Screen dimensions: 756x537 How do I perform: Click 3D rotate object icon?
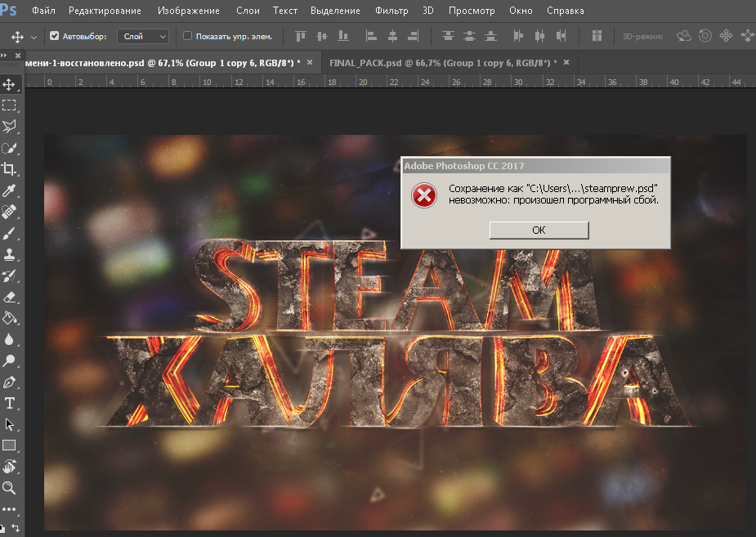click(684, 36)
